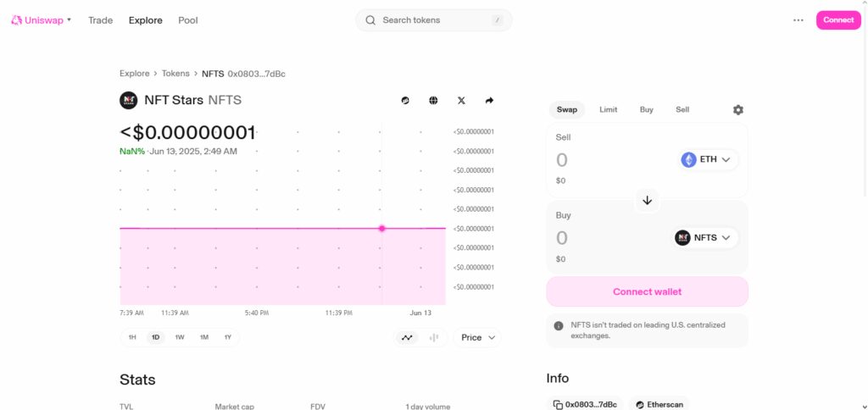Click the NFTS logo in Buy selector
The image size is (868, 410).
pyautogui.click(x=682, y=238)
